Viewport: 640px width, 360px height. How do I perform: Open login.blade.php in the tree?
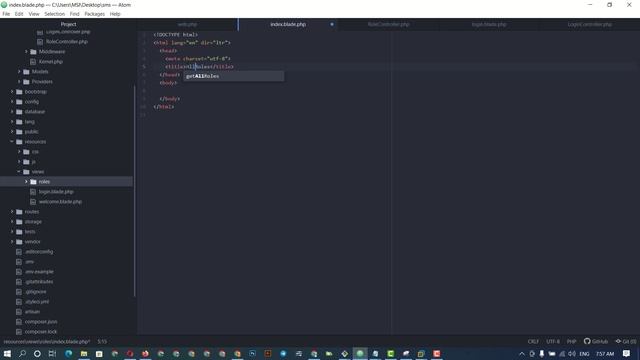tap(56, 192)
